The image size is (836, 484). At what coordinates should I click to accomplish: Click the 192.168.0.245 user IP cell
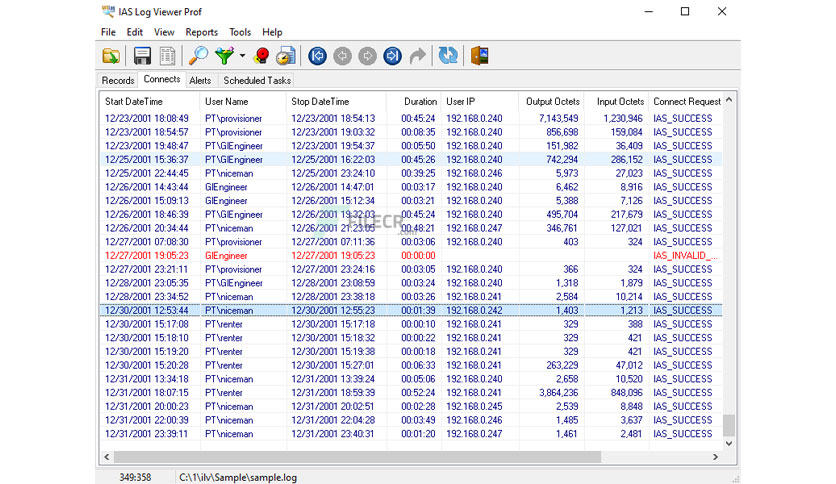(x=474, y=406)
